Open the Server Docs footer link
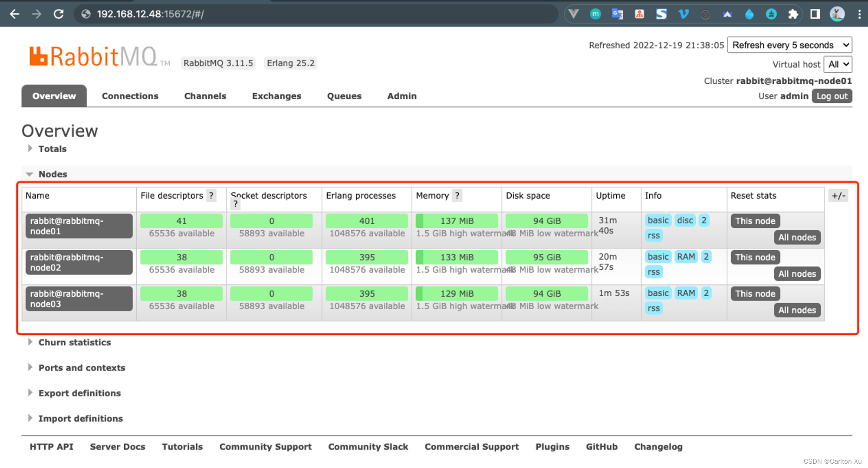868x468 pixels. (117, 447)
